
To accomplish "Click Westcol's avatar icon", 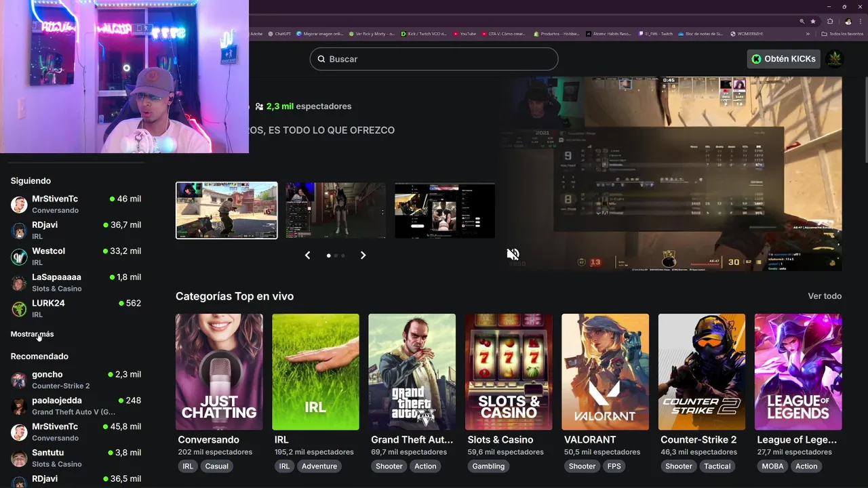I will click(19, 257).
